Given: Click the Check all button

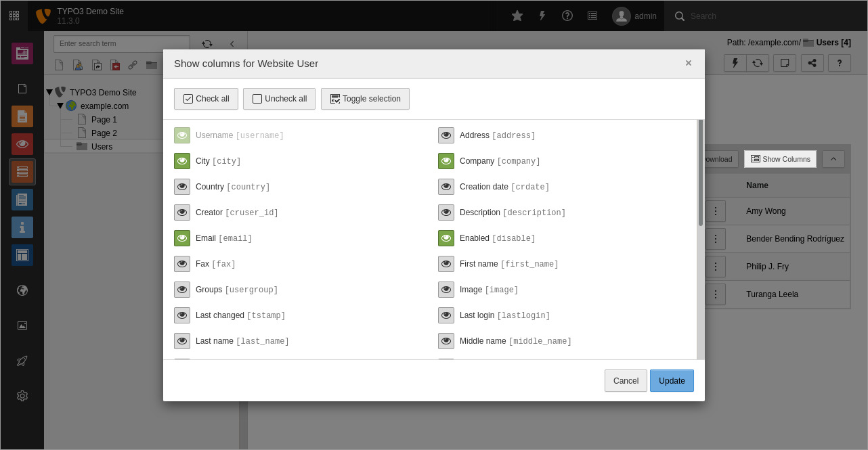Looking at the screenshot, I should coord(206,98).
